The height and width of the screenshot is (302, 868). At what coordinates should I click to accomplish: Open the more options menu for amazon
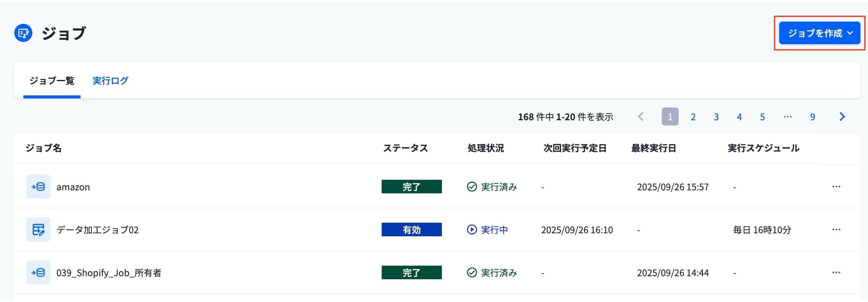836,187
